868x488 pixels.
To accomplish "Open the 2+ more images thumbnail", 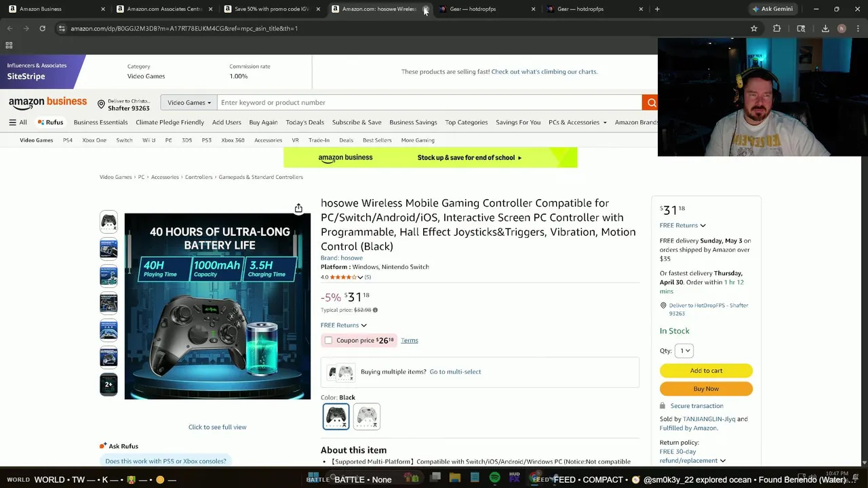I will [108, 384].
